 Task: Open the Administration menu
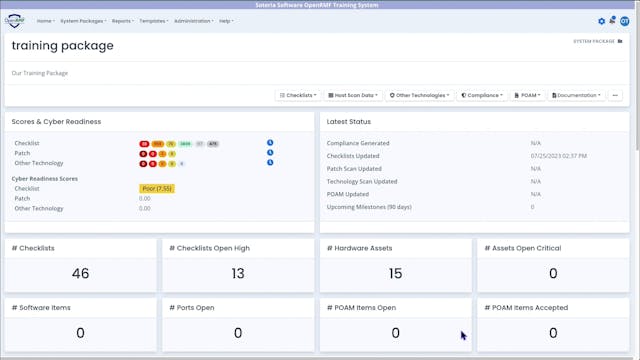pos(194,21)
